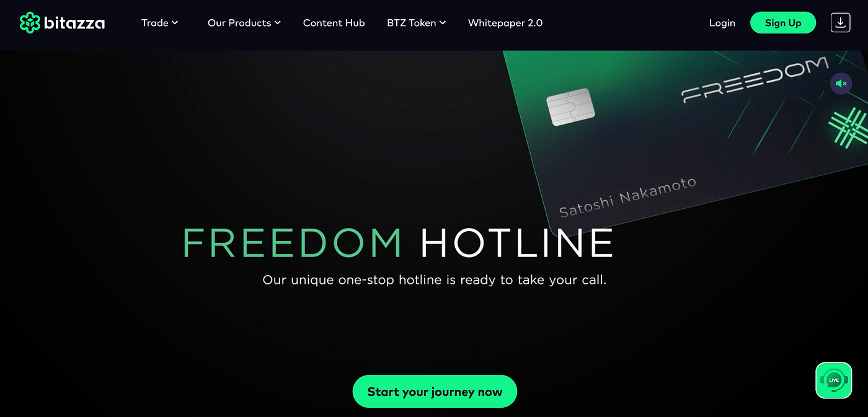
Task: Open Whitepaper 2.0 menu item
Action: [505, 23]
